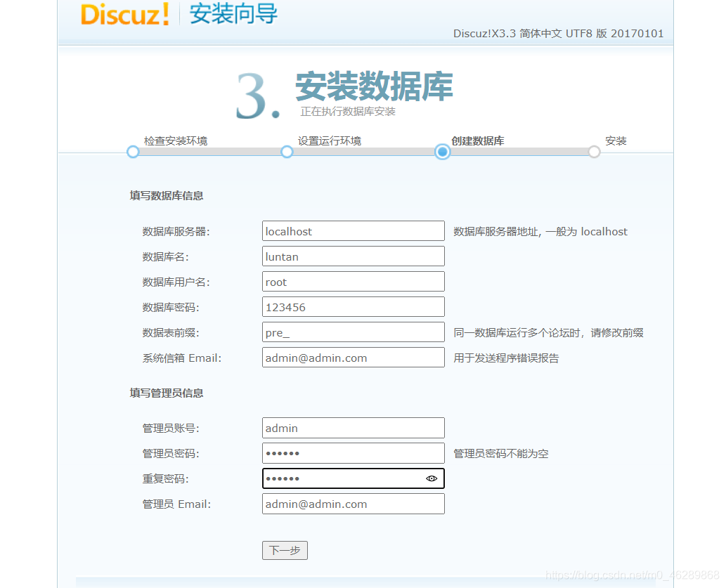The height and width of the screenshot is (588, 726).
Task: Click the 管理员账号: label
Action: [171, 429]
